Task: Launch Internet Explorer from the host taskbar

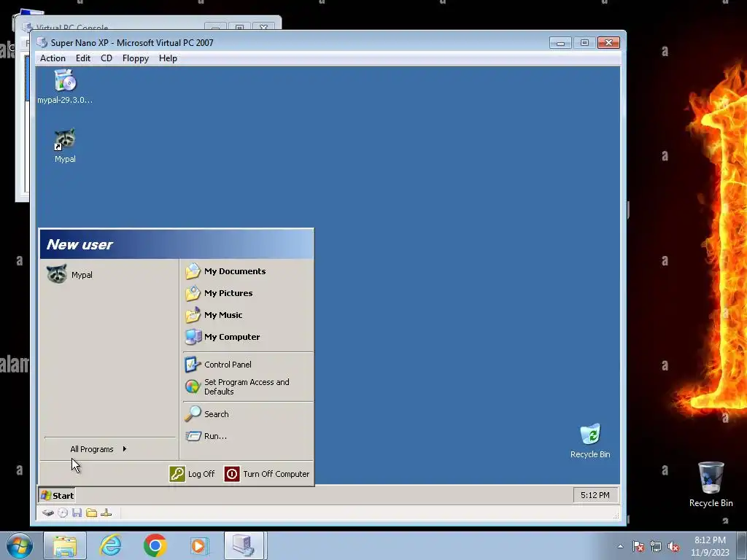Action: click(x=111, y=545)
